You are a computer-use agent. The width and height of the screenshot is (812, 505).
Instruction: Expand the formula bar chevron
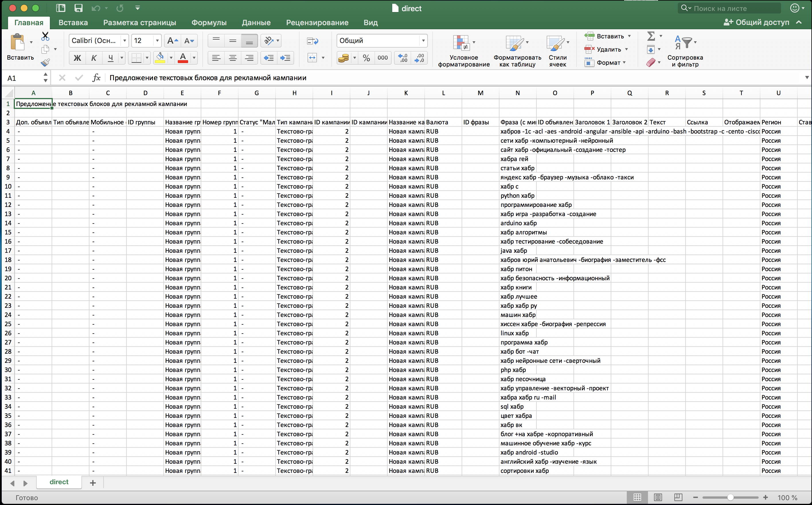click(807, 77)
